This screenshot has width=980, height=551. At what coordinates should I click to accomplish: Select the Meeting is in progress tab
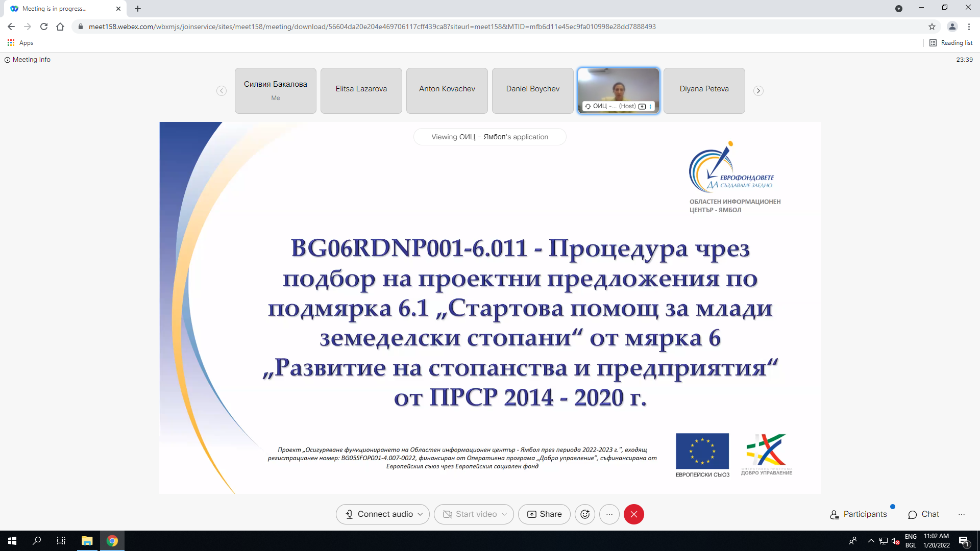coord(65,9)
